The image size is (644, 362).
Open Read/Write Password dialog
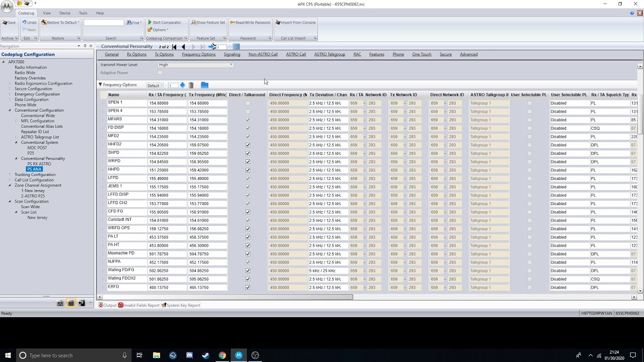250,23
